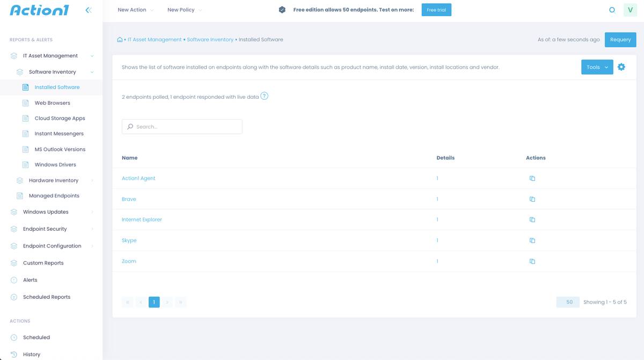
Task: Open the Zoom software link
Action: coord(129,261)
